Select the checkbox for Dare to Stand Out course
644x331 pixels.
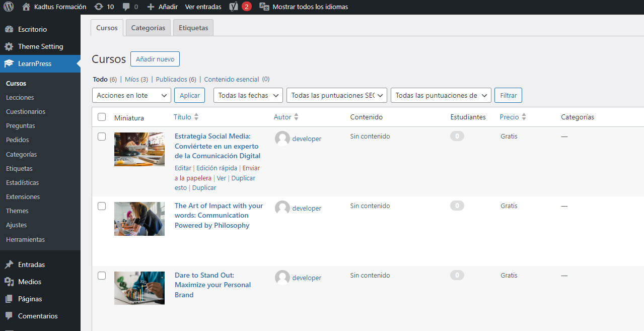click(102, 276)
